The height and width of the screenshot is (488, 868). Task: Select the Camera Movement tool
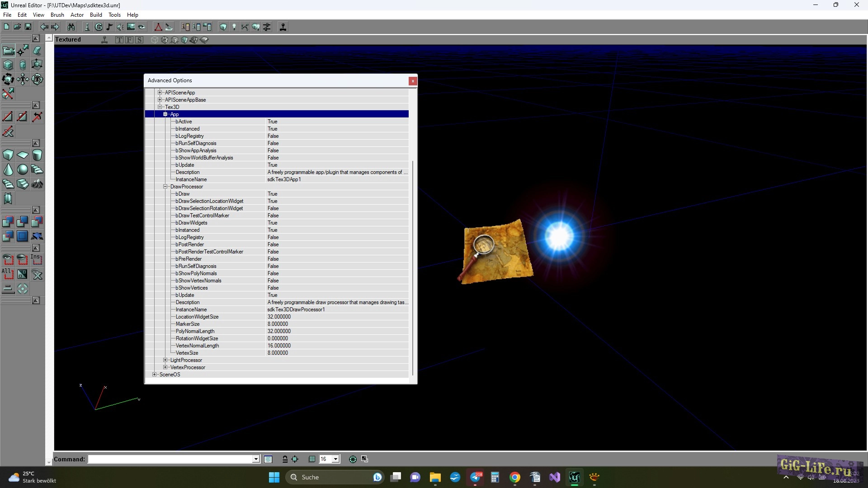pyautogui.click(x=8, y=50)
